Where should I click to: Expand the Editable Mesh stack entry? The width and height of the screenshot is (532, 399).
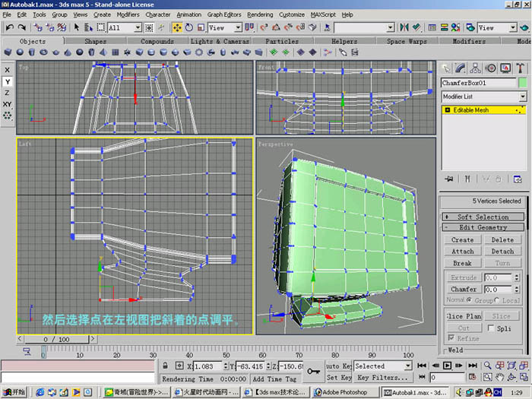pyautogui.click(x=447, y=110)
